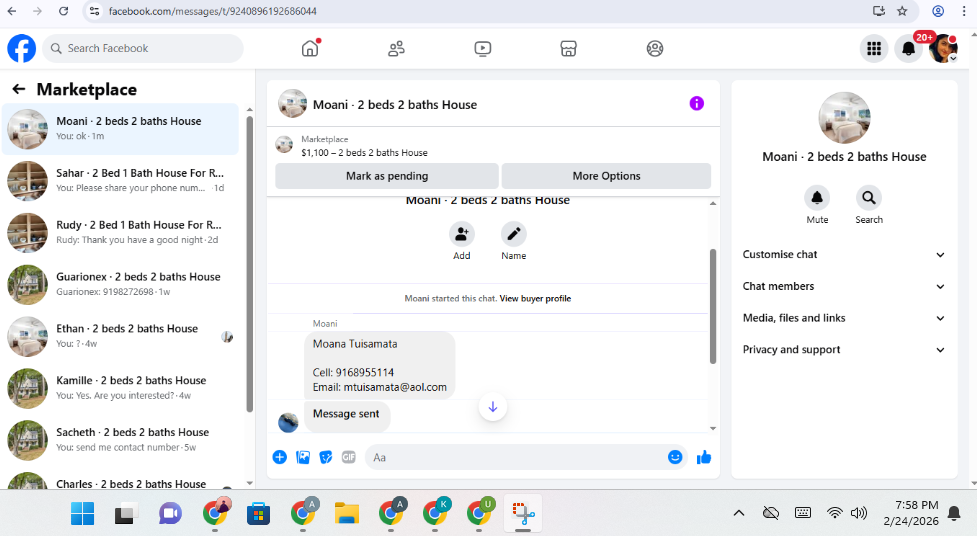The image size is (977, 536).
Task: Click the message thread scrollbar
Action: (713, 306)
